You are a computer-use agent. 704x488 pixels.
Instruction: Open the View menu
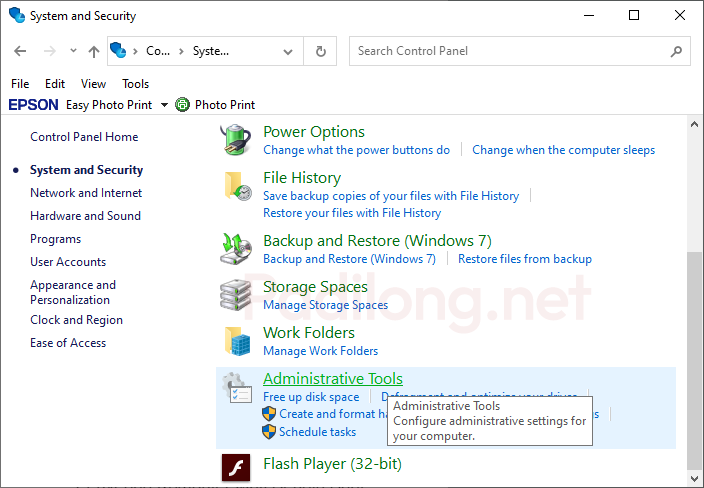93,84
